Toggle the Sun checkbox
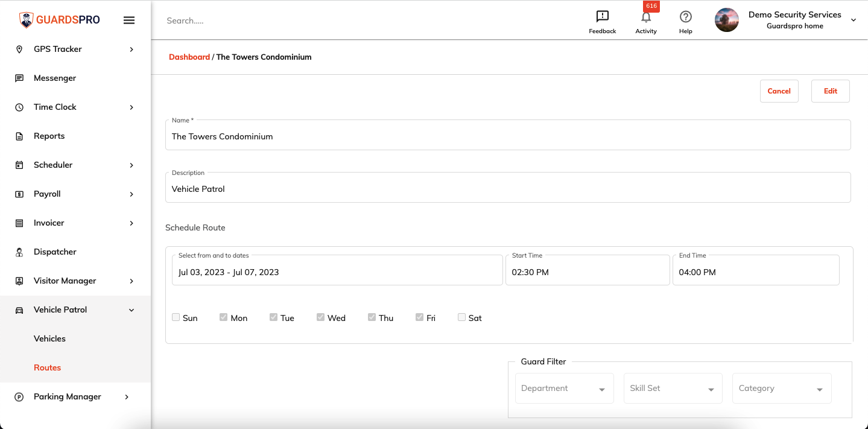868x429 pixels. pos(176,317)
